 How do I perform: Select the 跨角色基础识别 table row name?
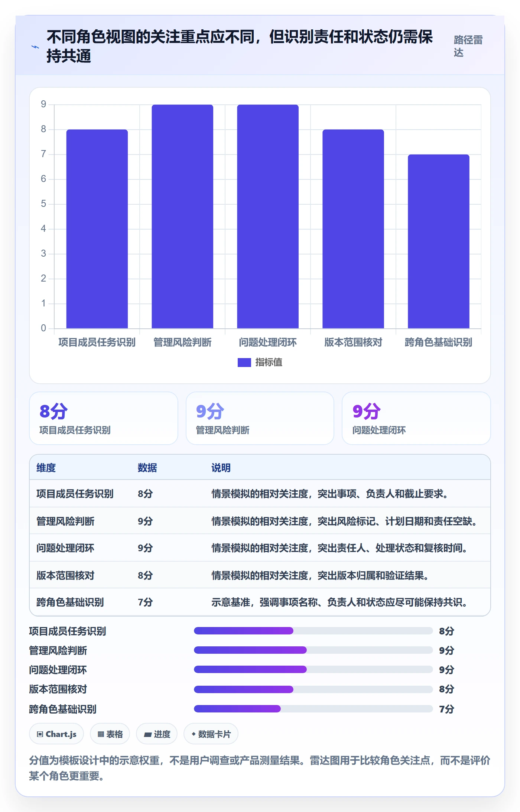70,602
